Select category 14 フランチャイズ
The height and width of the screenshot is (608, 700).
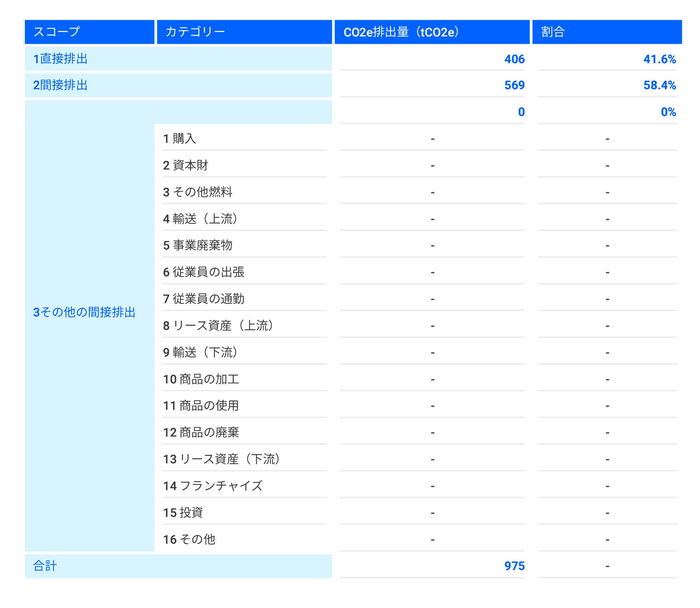(x=213, y=486)
